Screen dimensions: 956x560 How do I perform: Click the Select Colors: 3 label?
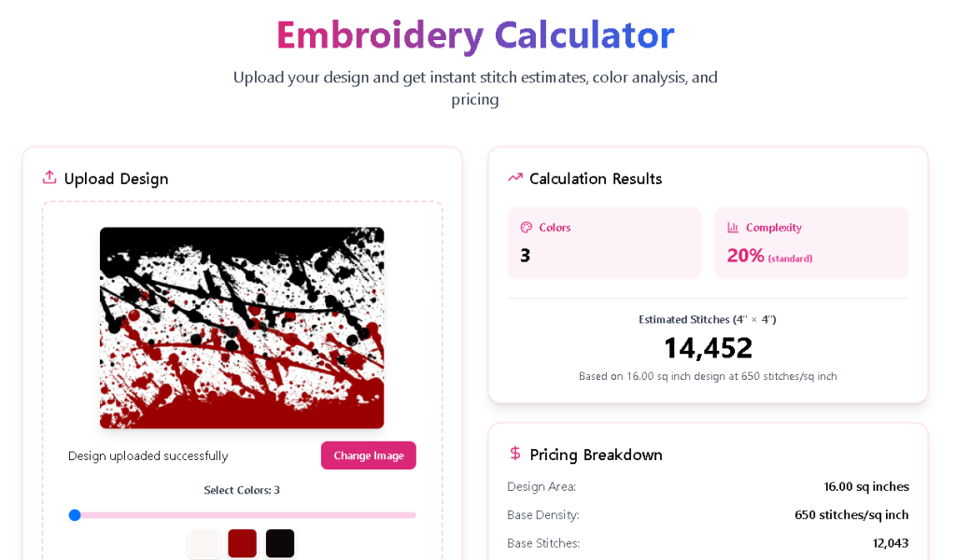tap(242, 490)
